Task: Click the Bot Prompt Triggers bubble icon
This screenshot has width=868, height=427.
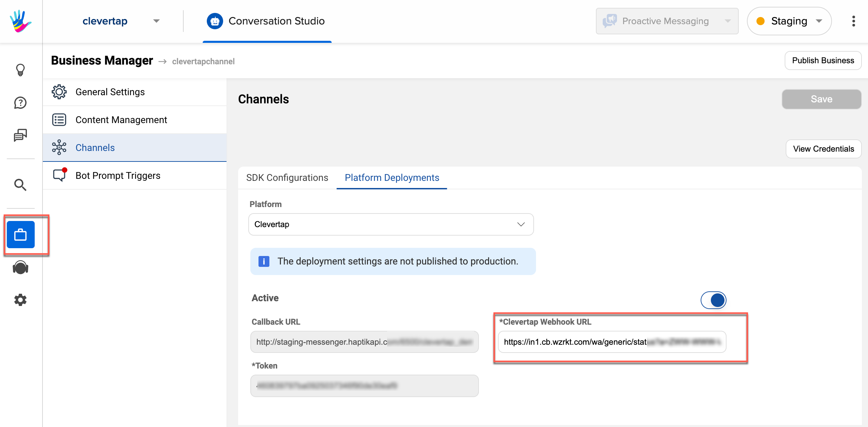Action: tap(60, 175)
